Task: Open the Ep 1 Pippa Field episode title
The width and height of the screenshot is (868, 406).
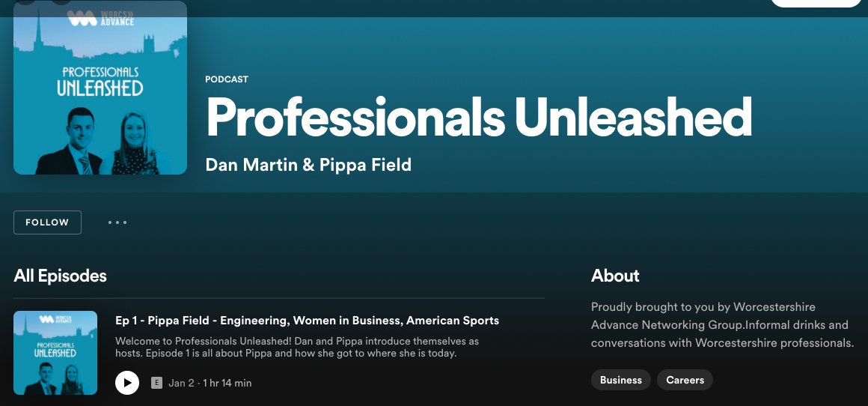Action: pos(308,321)
